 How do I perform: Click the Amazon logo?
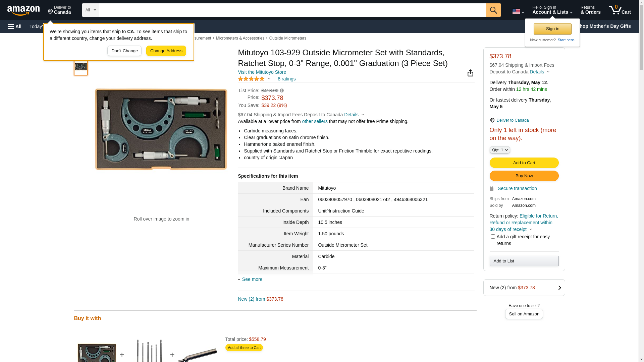coord(23,10)
